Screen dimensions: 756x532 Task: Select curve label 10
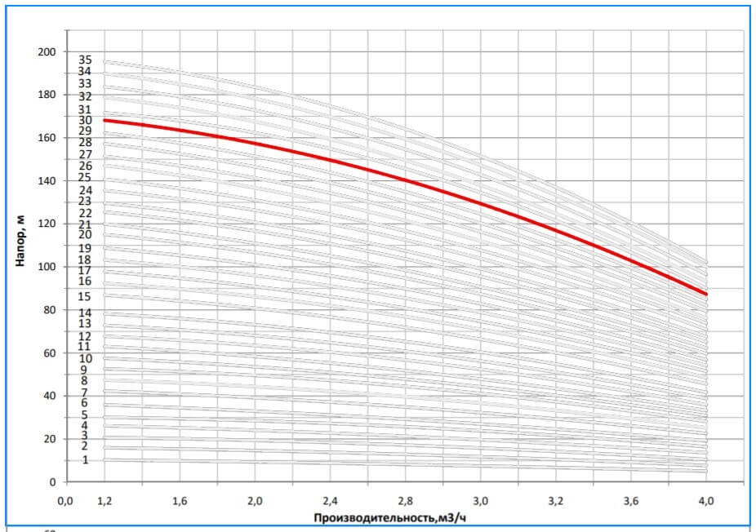tap(85, 358)
